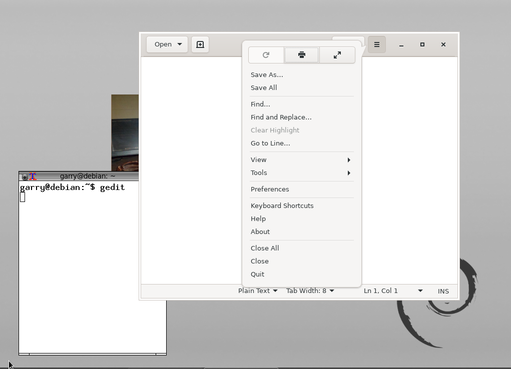Image resolution: width=511 pixels, height=369 pixels.
Task: Click the Print icon in gedit menu
Action: tap(302, 55)
